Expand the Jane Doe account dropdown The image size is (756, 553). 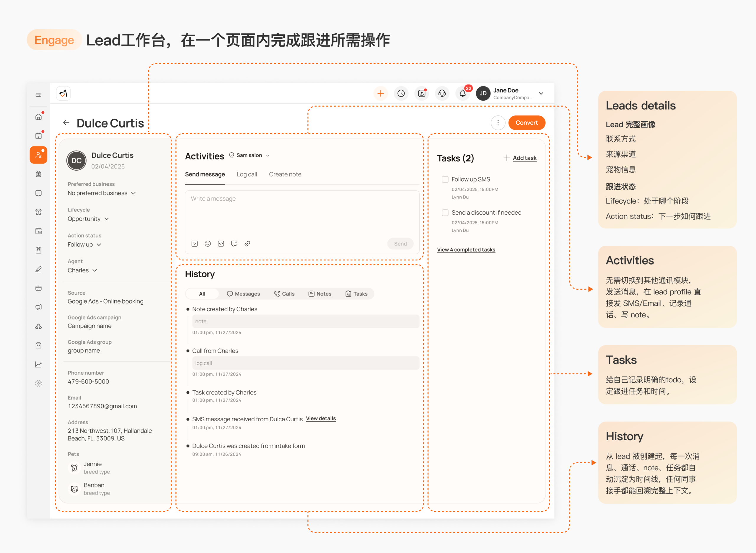(x=541, y=93)
